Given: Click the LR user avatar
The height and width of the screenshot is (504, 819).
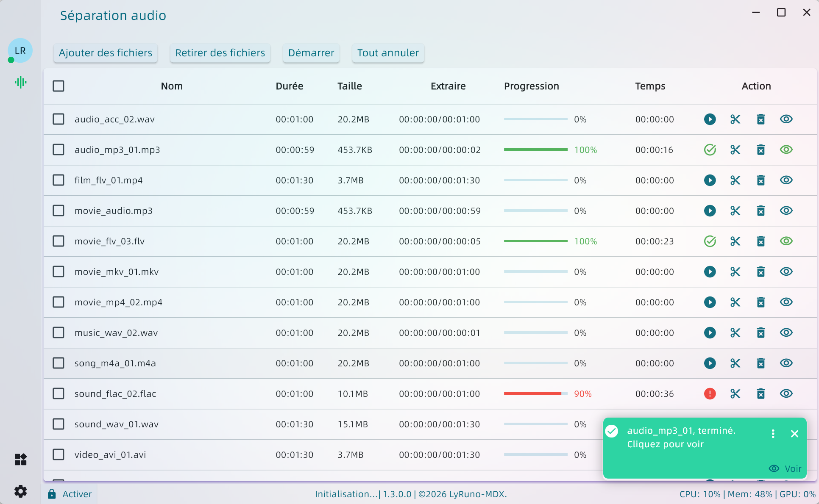Looking at the screenshot, I should (x=20, y=50).
